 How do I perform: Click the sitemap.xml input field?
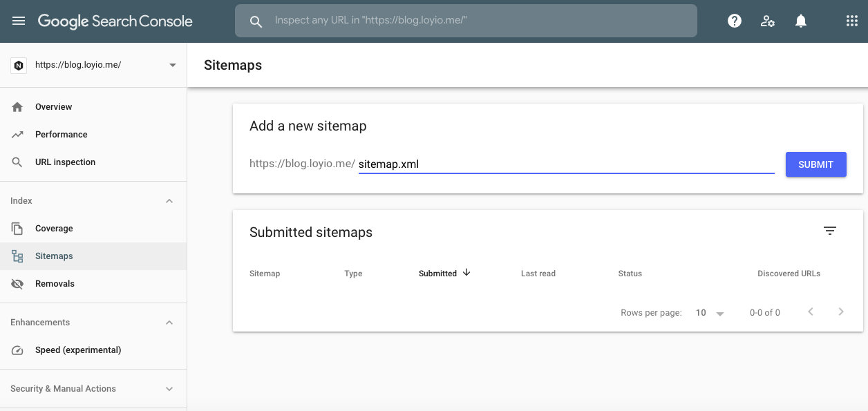(566, 164)
